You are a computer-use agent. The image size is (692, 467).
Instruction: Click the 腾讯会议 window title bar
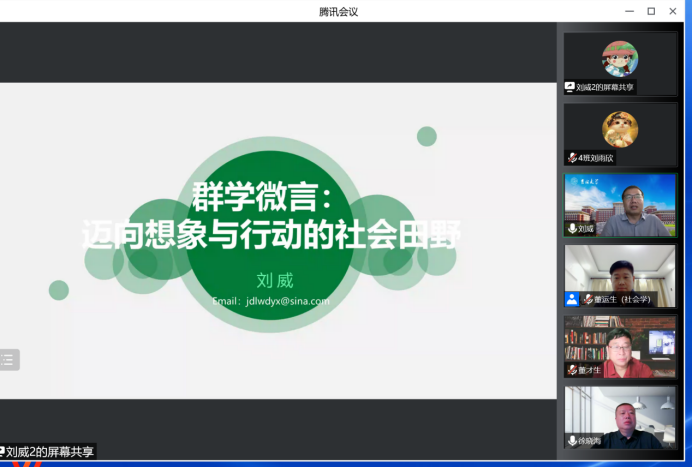coord(338,11)
